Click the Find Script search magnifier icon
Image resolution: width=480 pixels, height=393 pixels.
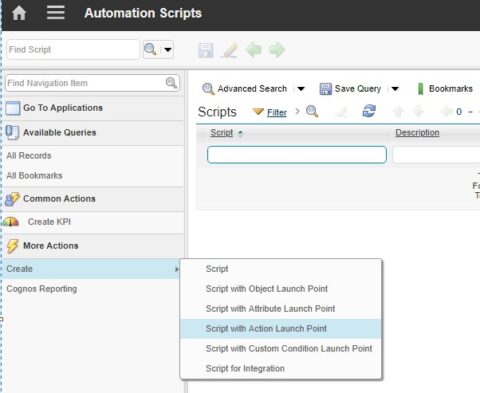150,49
